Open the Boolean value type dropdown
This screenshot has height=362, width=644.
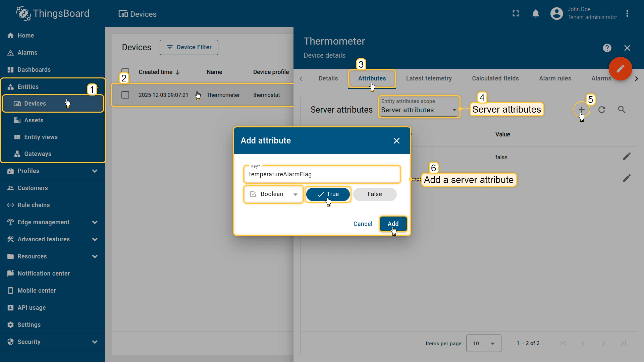[273, 194]
